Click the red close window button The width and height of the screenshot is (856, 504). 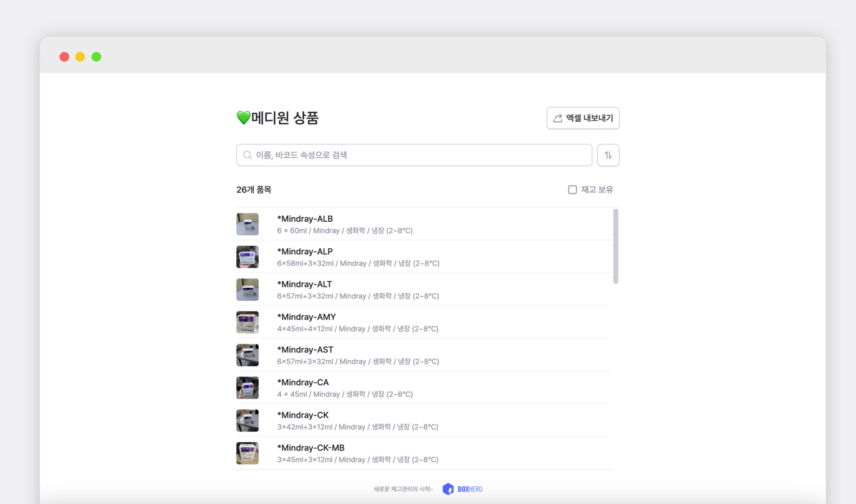64,57
